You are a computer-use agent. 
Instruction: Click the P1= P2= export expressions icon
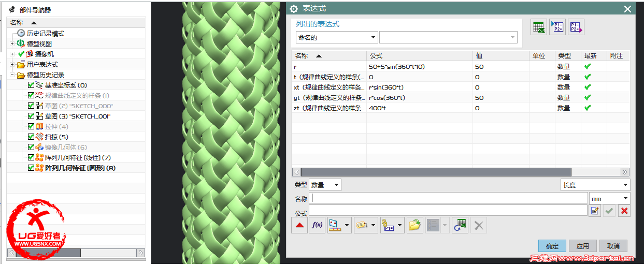tap(576, 27)
